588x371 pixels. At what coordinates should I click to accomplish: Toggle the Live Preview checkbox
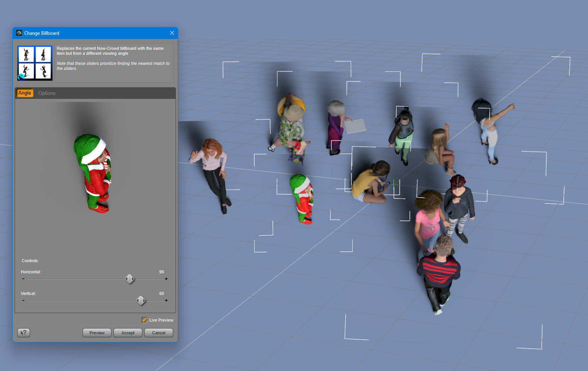[145, 320]
